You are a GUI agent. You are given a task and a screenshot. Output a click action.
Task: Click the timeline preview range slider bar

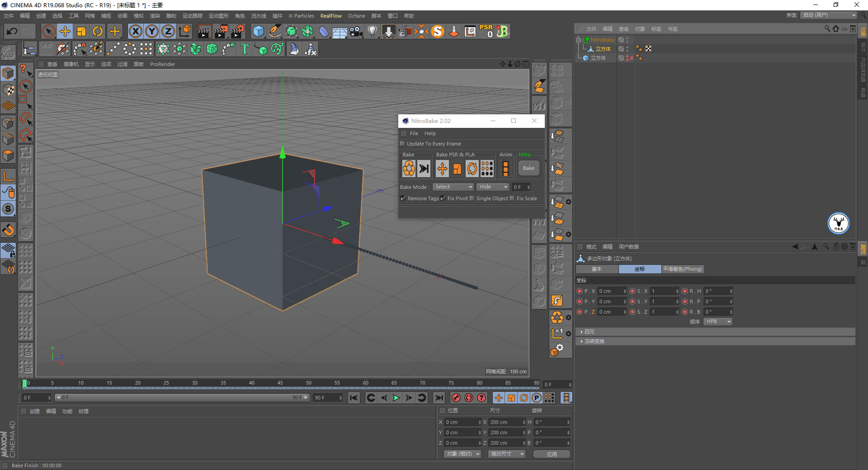tap(182, 398)
